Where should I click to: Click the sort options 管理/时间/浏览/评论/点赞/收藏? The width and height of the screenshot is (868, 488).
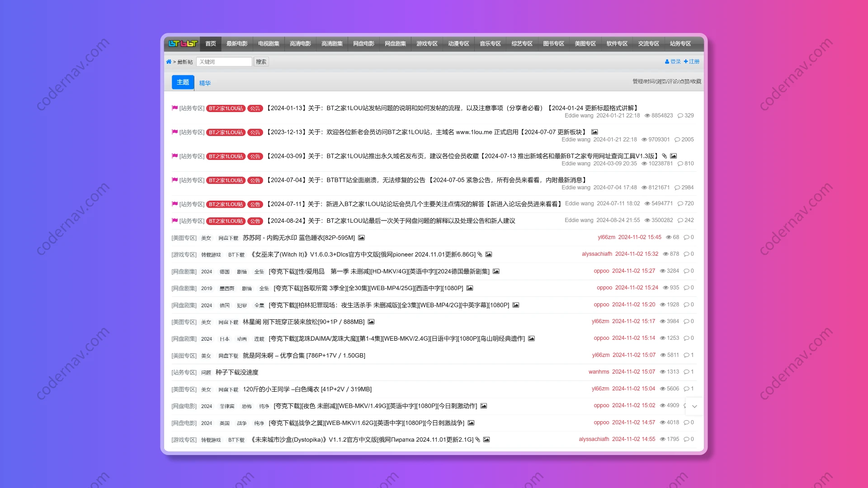[x=667, y=81]
